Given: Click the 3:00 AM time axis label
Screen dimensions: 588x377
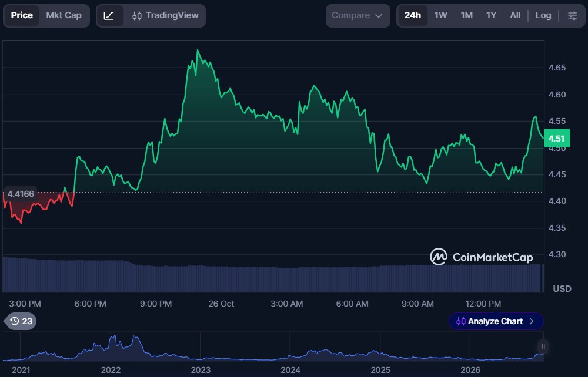Looking at the screenshot, I should point(286,304).
